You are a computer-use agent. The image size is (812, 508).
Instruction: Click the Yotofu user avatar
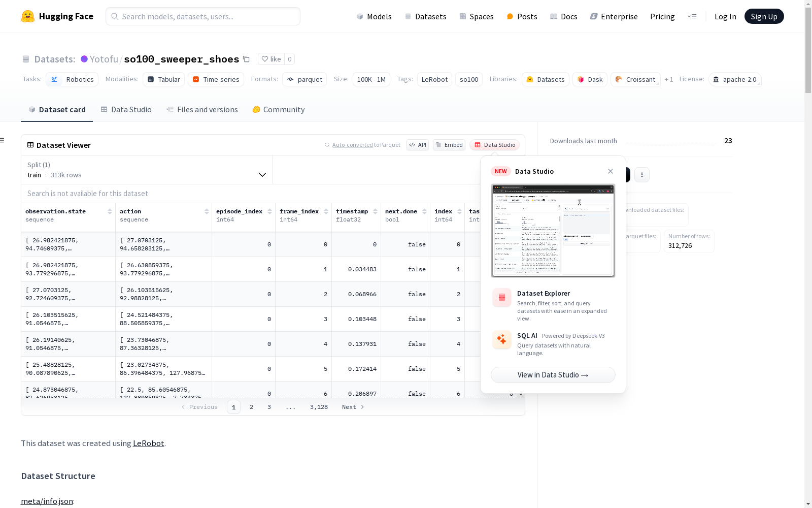click(x=84, y=59)
